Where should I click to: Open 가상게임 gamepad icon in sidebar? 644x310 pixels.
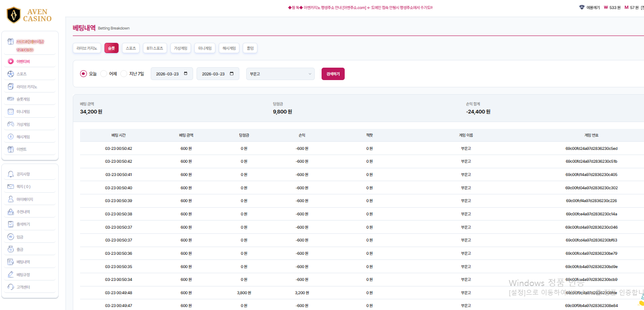pos(11,124)
